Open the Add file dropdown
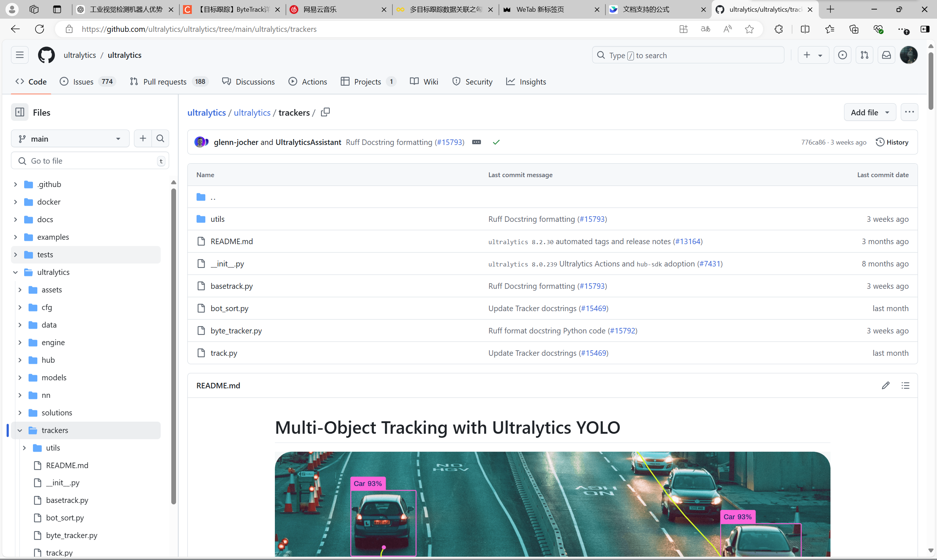This screenshot has height=560, width=937. [870, 112]
